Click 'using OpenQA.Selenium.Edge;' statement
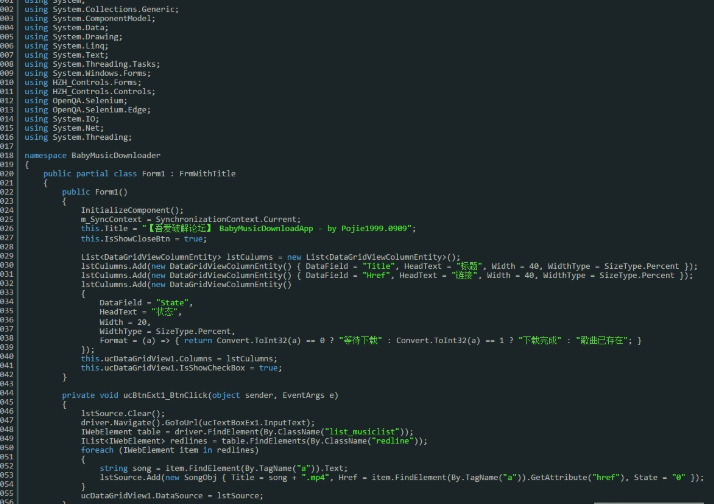The image size is (714, 504). tap(87, 109)
